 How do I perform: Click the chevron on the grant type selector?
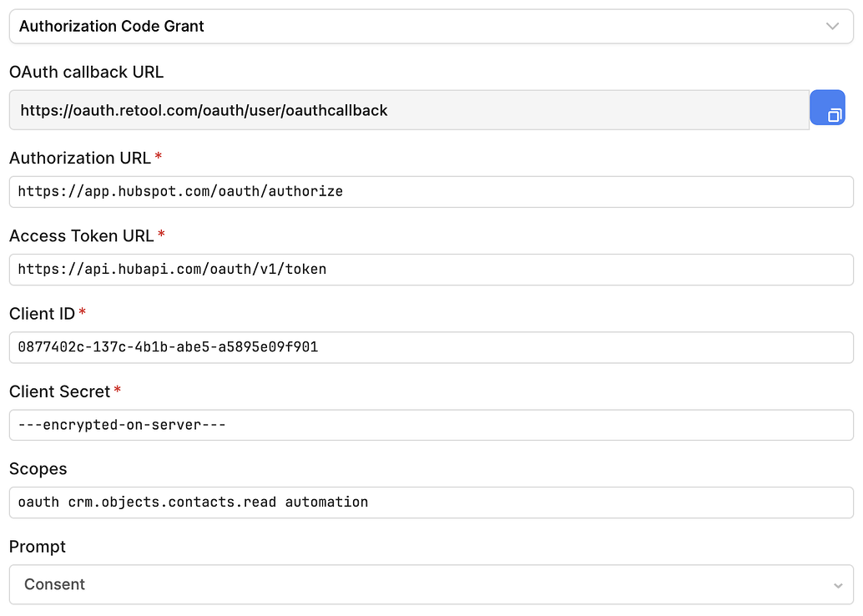(832, 26)
